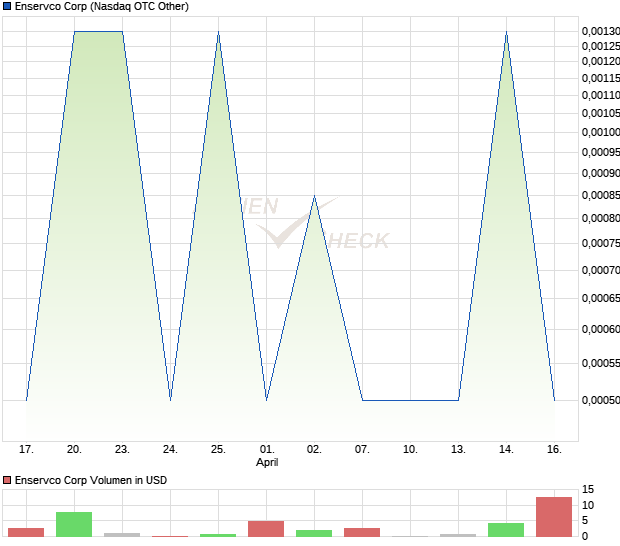Click the April month label

click(267, 462)
